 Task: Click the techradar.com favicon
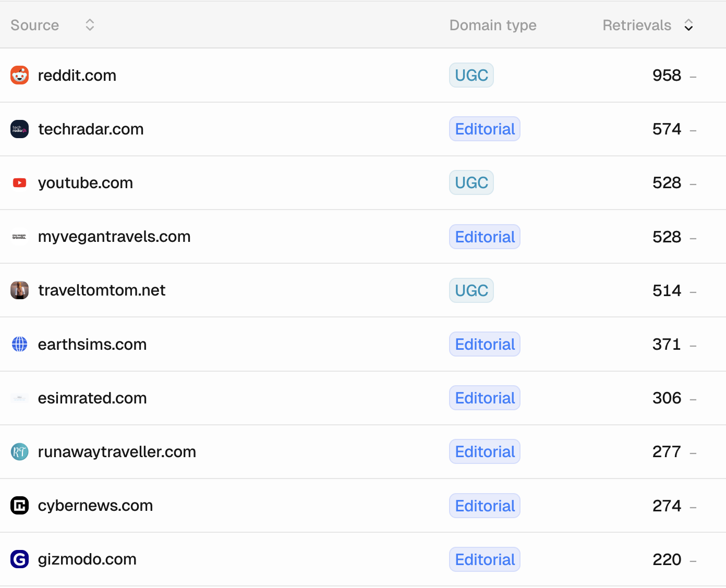(x=20, y=129)
